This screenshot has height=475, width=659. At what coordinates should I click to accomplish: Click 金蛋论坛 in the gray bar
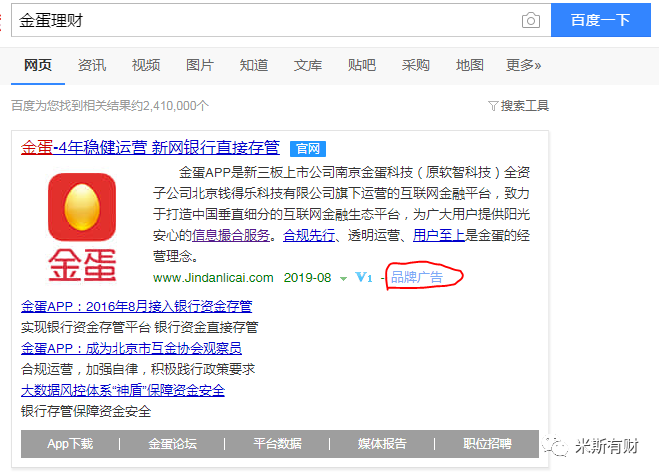click(172, 444)
